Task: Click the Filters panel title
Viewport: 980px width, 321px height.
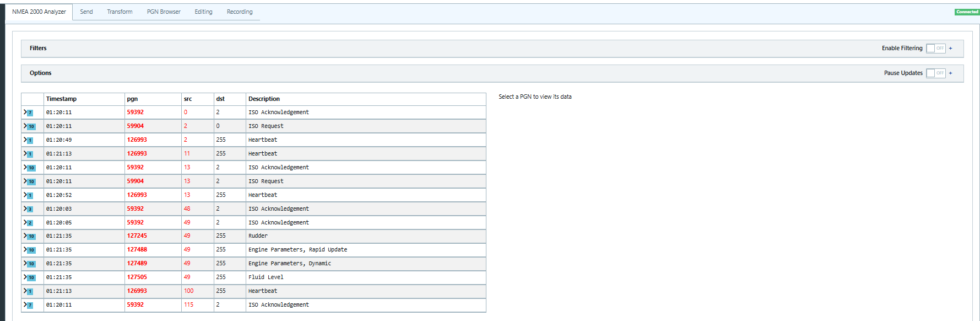Action: pyautogui.click(x=38, y=48)
